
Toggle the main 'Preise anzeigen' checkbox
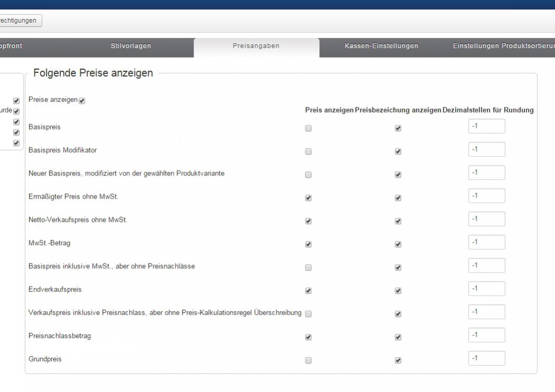pos(81,100)
